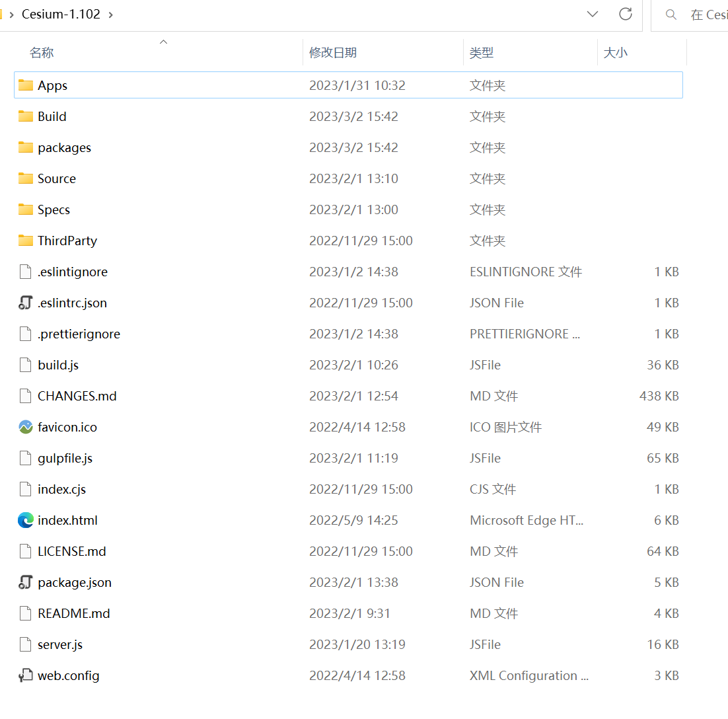Click the build.js file icon
Viewport: 728px width, 719px height.
(26, 365)
